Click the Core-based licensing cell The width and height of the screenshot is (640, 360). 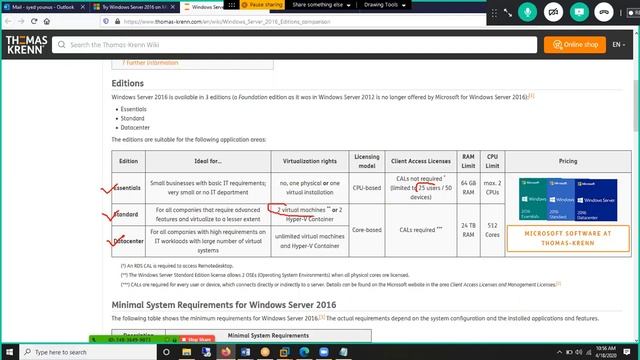(367, 230)
